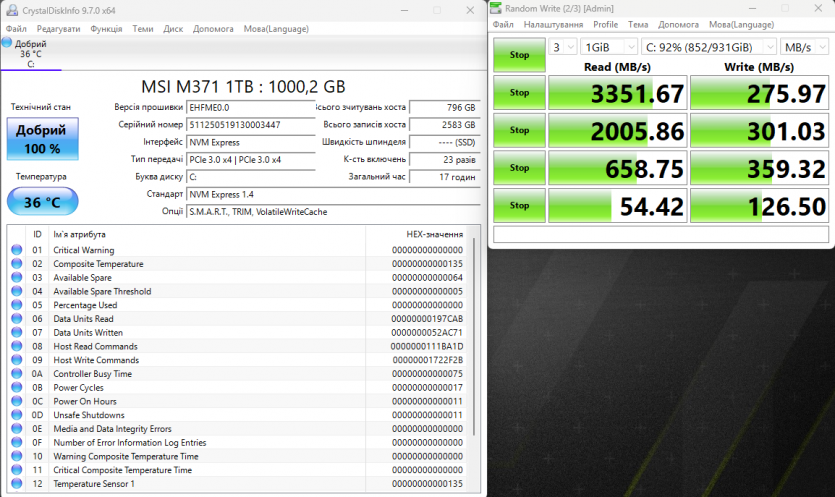Expand the drive selector showing C: 92%

[x=709, y=47]
